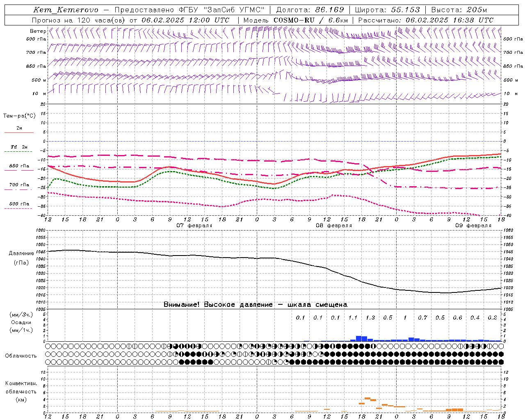Select the text Предоставлено ФГБУ "ЗапСиб УГМС"
Image resolution: width=525 pixels, height=420 pixels.
[x=190, y=10]
